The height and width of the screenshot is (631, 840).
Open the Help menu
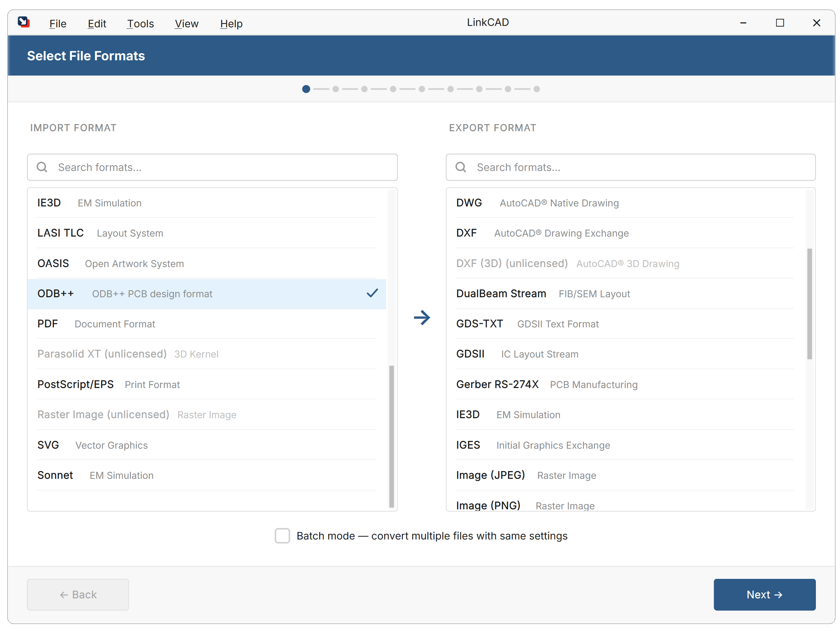(231, 23)
